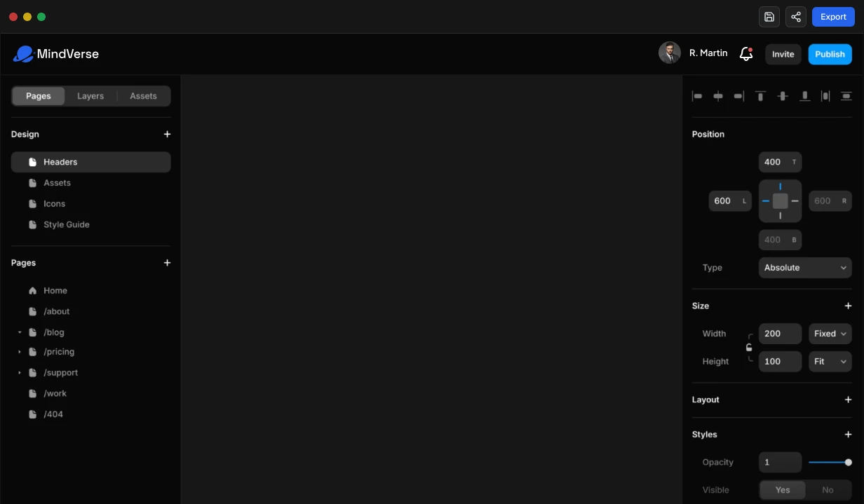The width and height of the screenshot is (864, 504).
Task: Select the align top edges icon
Action: pos(760,96)
